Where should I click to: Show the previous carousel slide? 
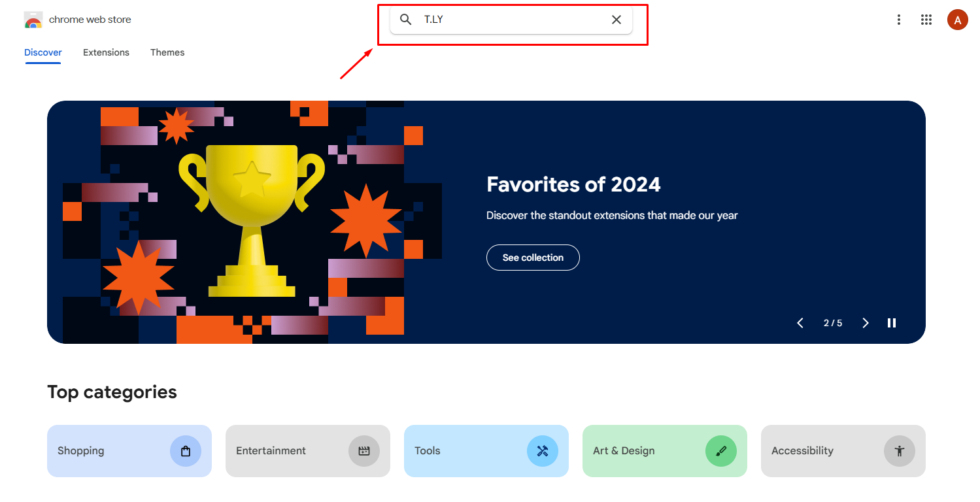800,323
